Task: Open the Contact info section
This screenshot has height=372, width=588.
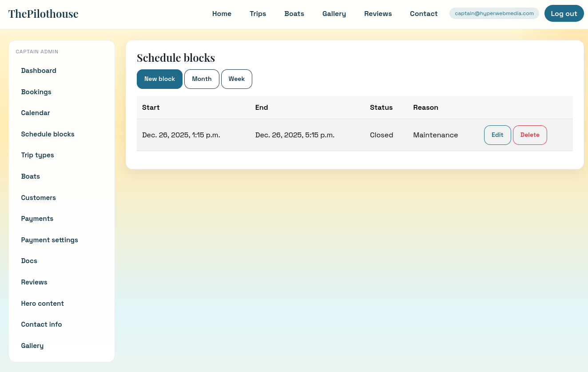Action: tap(41, 324)
